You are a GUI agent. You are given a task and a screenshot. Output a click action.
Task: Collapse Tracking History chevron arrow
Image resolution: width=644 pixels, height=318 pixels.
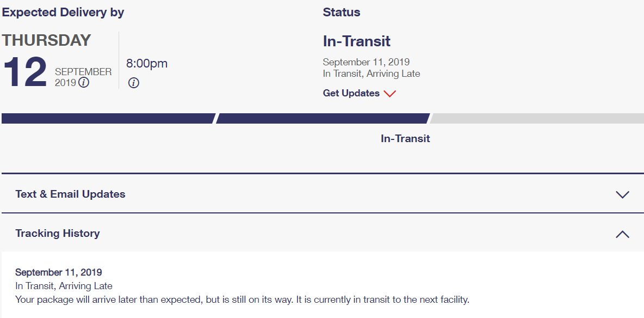[x=623, y=234]
